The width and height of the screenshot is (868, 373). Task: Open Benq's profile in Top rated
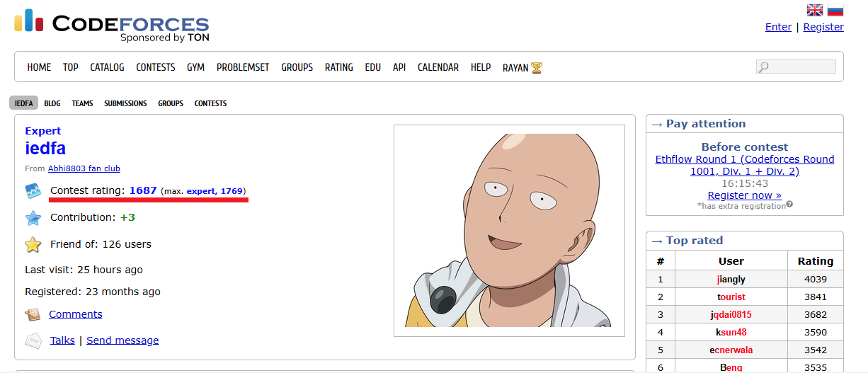(731, 368)
